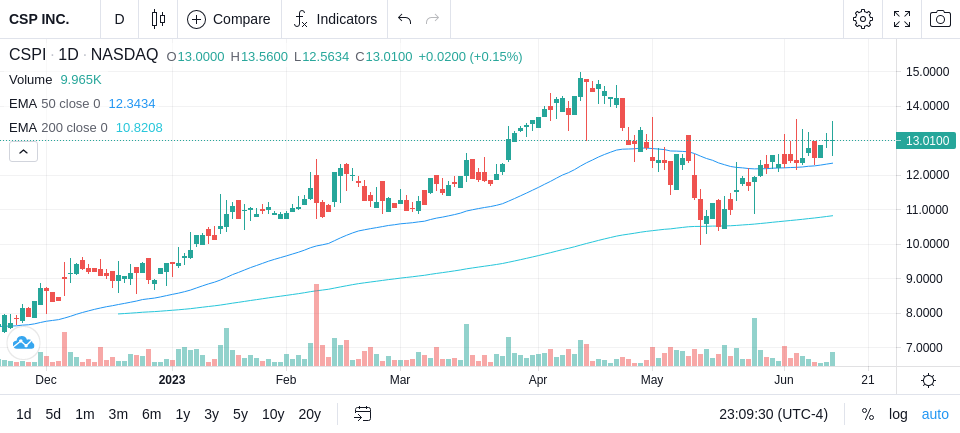Click the CSPI 1D NASDAQ title
Viewport: 960px width, 433px height.
pos(83,55)
